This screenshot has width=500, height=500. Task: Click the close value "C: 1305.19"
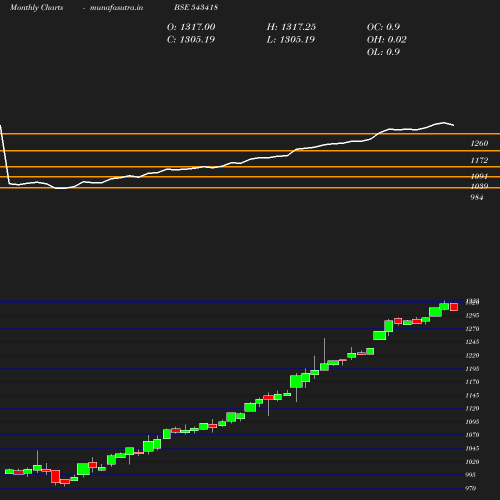(x=191, y=40)
